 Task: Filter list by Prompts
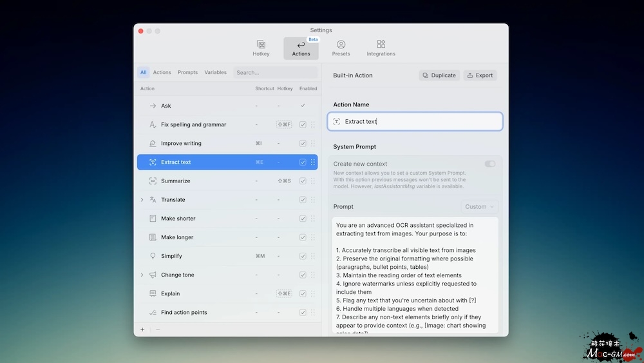(187, 72)
